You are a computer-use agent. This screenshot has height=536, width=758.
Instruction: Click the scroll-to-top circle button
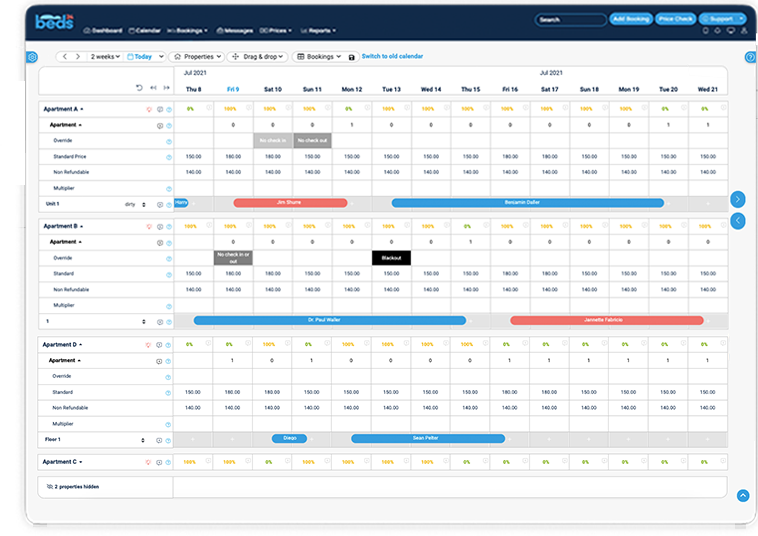pyautogui.click(x=743, y=495)
